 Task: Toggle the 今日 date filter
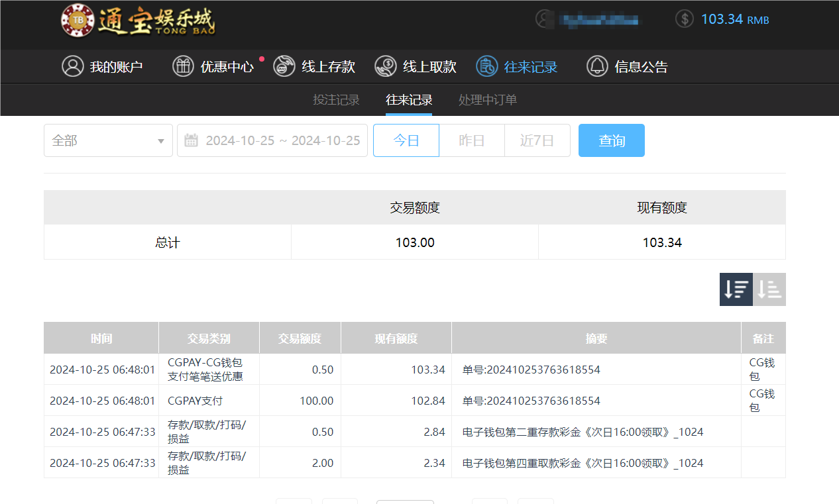pyautogui.click(x=406, y=140)
